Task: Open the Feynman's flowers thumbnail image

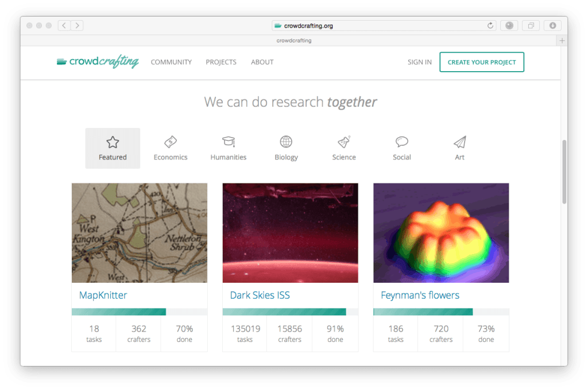Action: (x=441, y=233)
